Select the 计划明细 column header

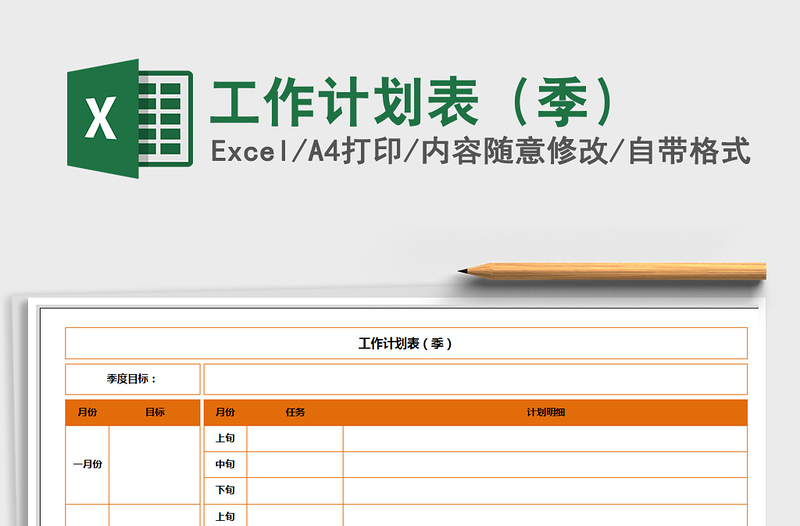coord(545,412)
